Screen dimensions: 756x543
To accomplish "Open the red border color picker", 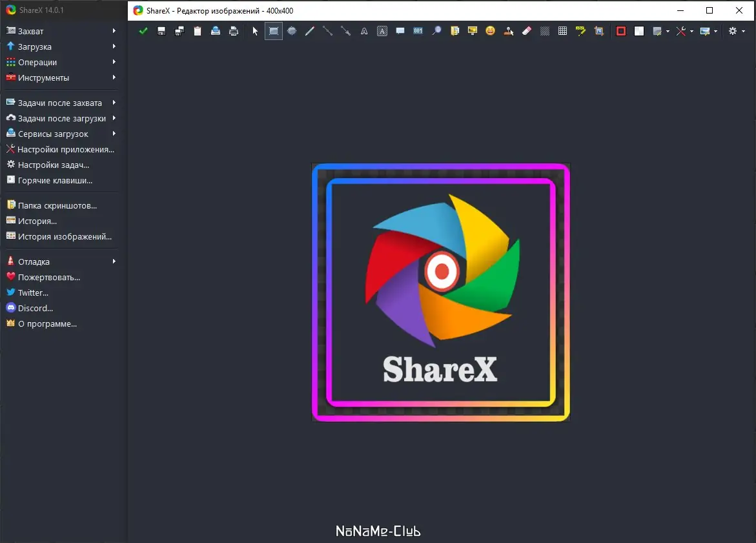I will pos(621,31).
